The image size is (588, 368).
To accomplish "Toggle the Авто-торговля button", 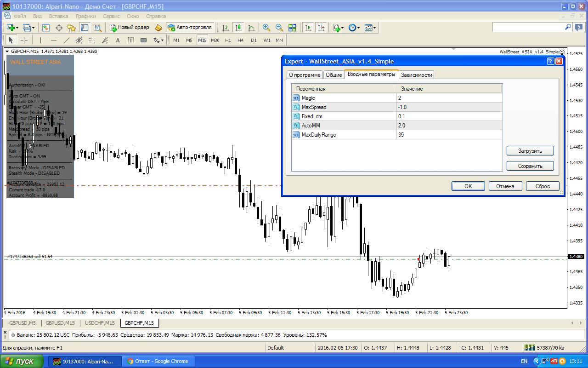I will (190, 28).
